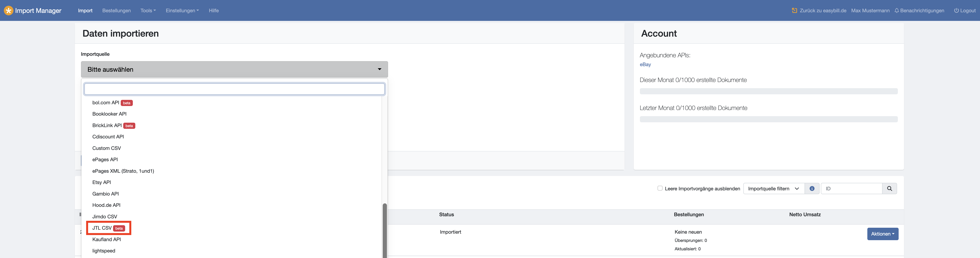Click the magnifier search button next to ID
This screenshot has height=258, width=980.
[889, 188]
